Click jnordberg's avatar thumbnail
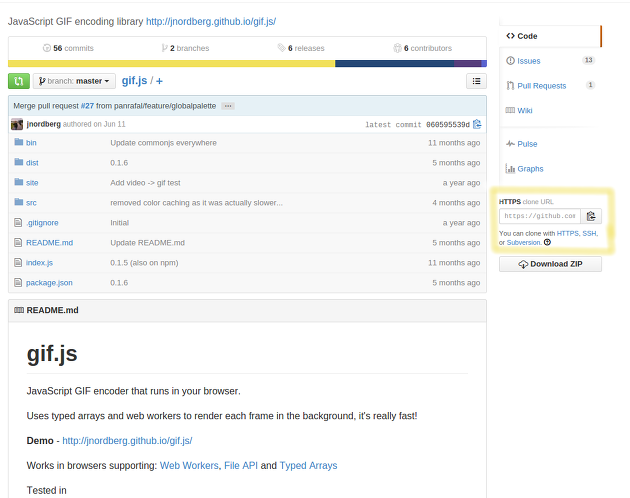This screenshot has width=630, height=498. coord(17,124)
